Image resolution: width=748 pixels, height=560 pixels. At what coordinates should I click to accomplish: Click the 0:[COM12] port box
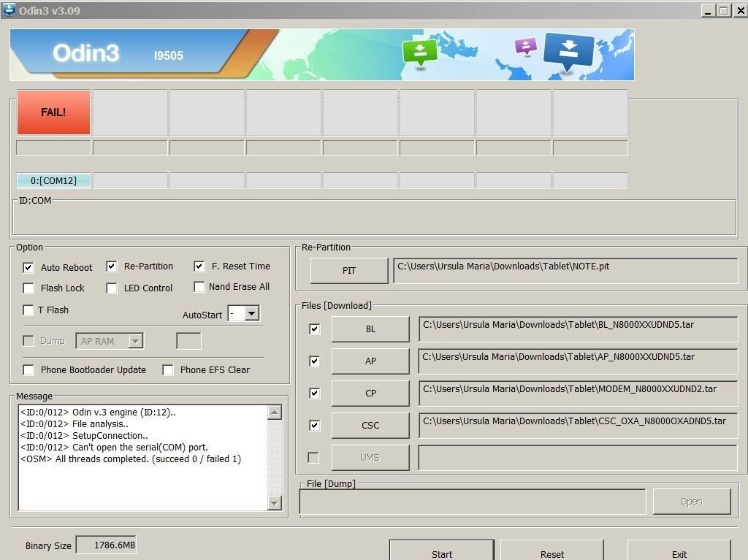point(53,181)
